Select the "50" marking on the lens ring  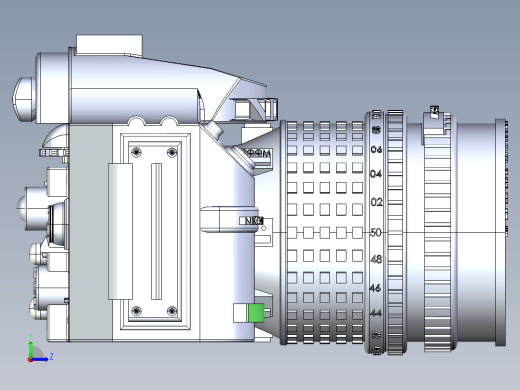pos(376,232)
